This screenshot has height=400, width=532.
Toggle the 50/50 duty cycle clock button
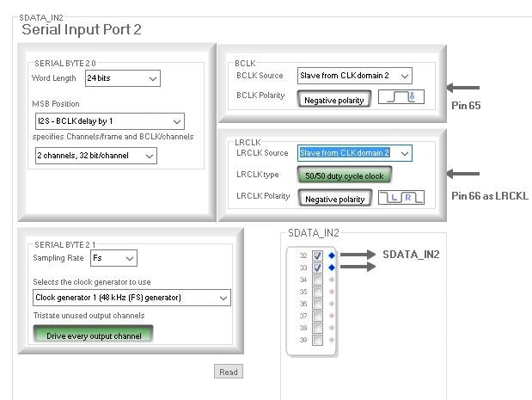[345, 175]
